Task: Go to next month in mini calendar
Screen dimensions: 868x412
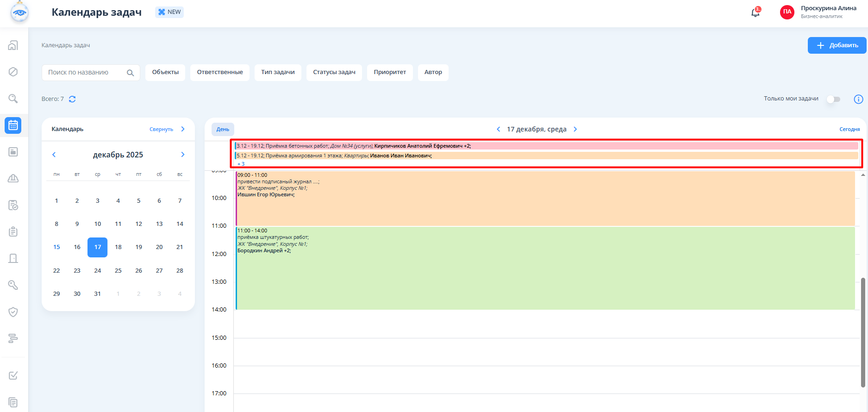Action: tap(183, 155)
